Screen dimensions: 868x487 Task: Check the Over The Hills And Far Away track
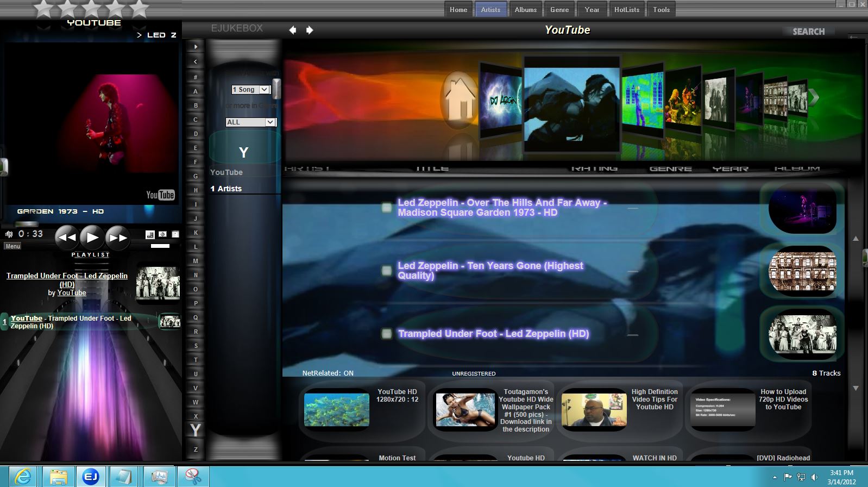[387, 208]
